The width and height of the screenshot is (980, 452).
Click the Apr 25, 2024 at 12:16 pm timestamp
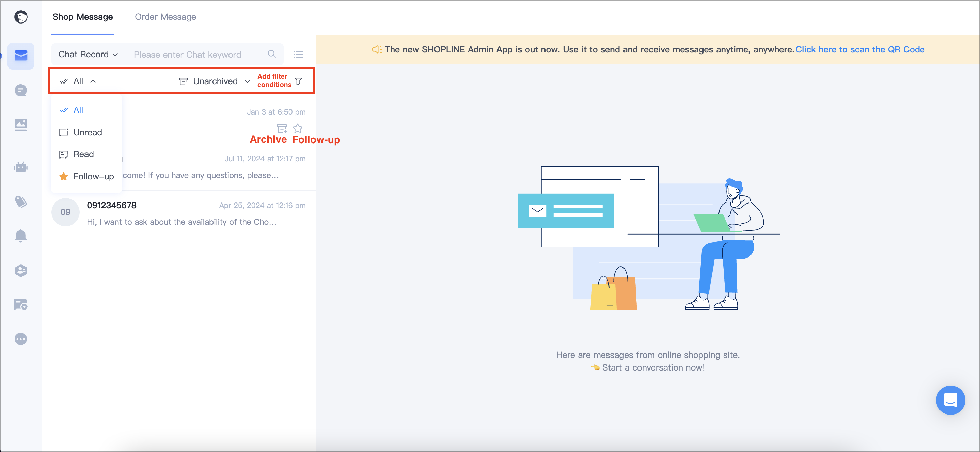coord(262,205)
